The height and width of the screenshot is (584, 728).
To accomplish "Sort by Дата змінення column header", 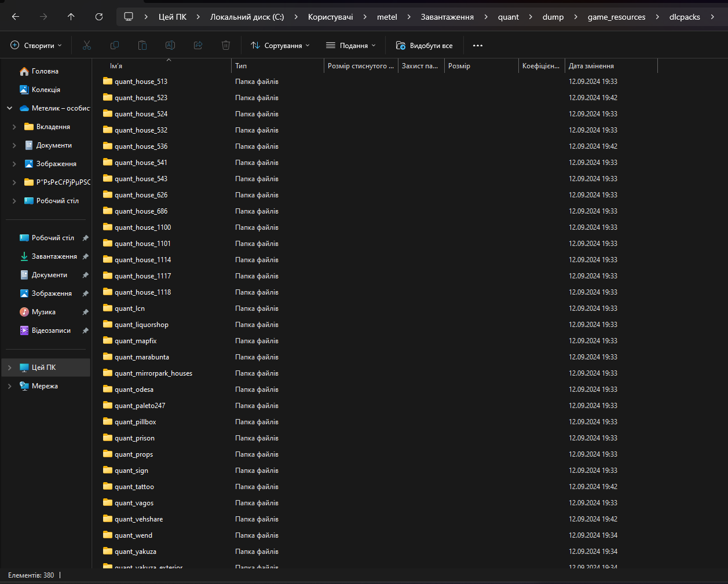I will [x=612, y=66].
